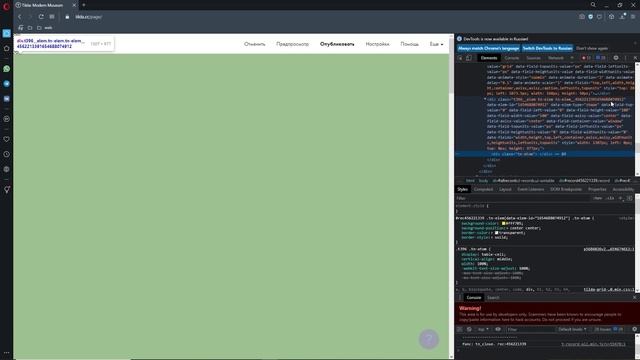
Task: Open Настройки in Tilda header
Action: 378,44
